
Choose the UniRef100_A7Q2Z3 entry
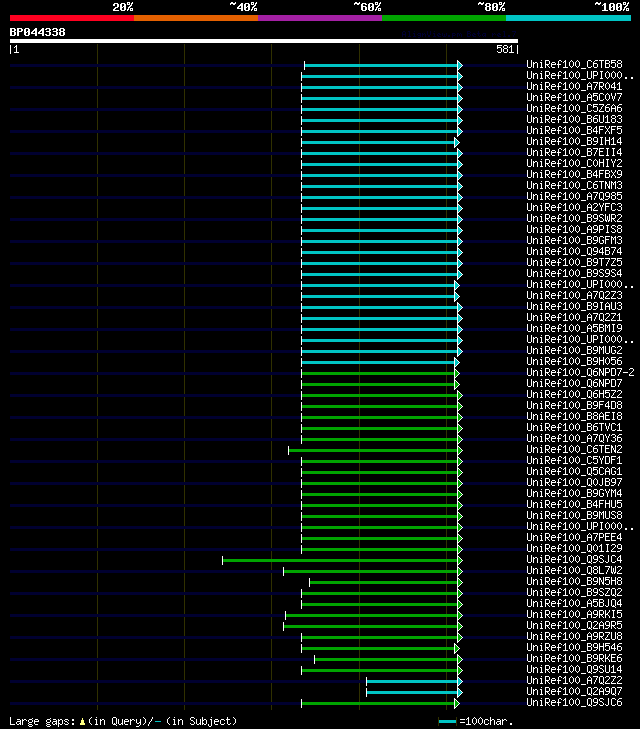pyautogui.click(x=574, y=295)
